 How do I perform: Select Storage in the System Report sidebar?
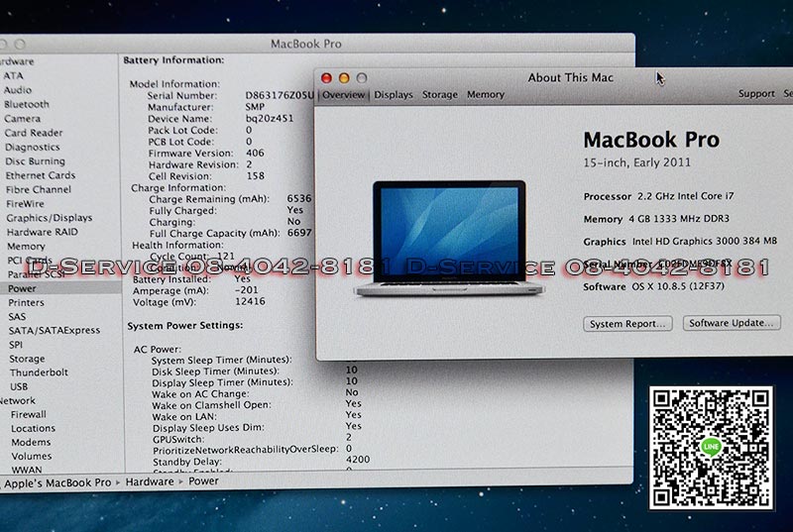pos(27,359)
